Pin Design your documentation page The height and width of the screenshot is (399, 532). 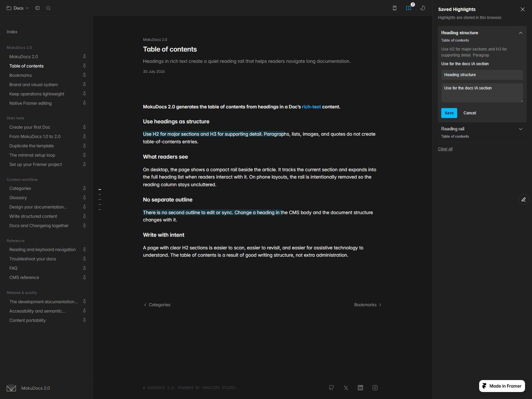point(84,207)
